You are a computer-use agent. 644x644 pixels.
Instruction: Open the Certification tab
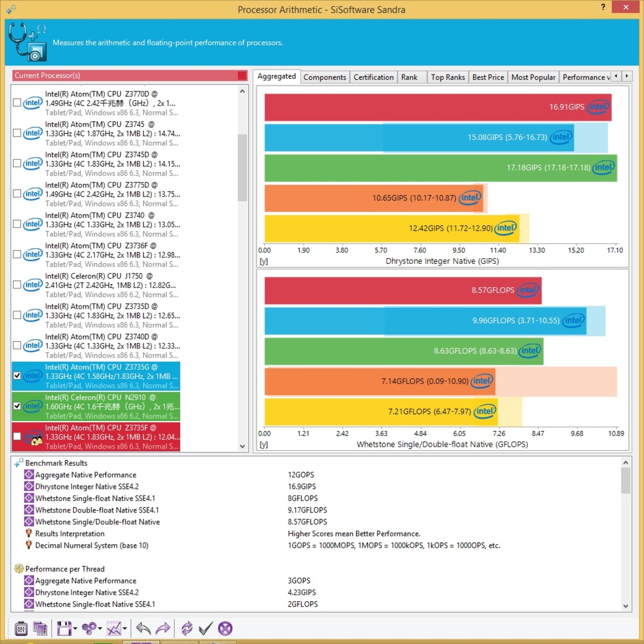(x=373, y=77)
